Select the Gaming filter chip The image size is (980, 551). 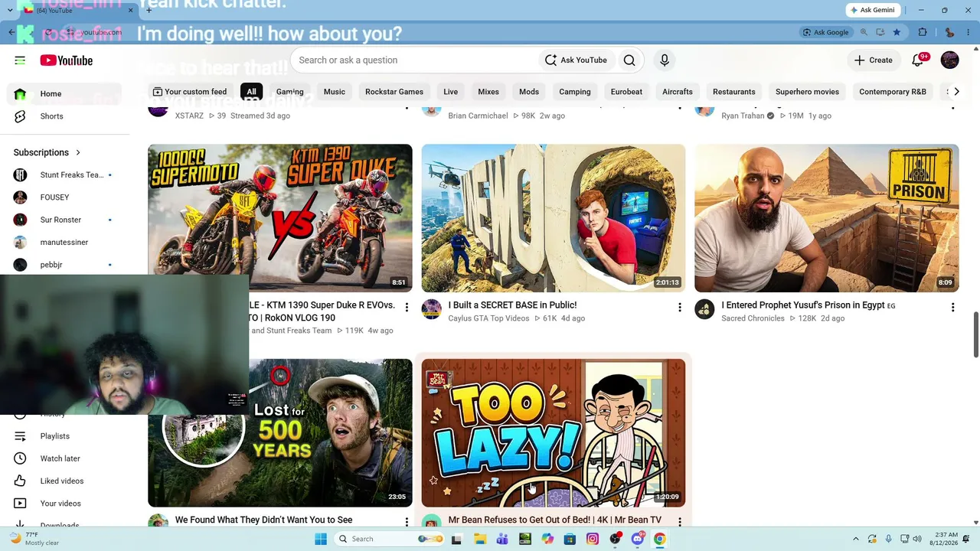[x=290, y=92]
